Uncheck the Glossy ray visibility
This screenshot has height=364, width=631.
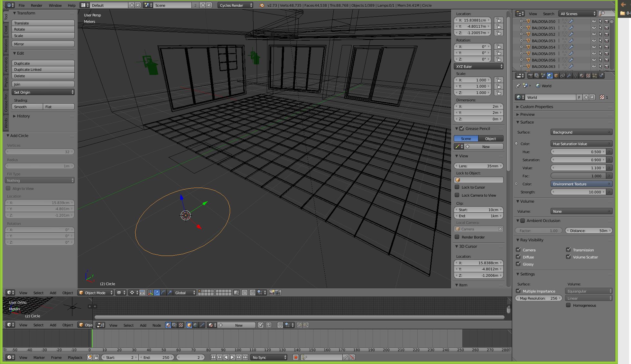(518, 264)
